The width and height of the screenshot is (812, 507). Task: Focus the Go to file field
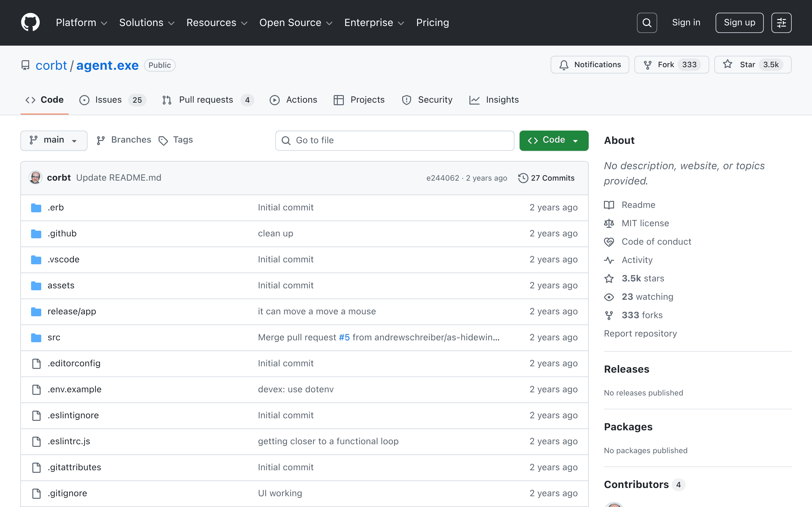pyautogui.click(x=395, y=140)
